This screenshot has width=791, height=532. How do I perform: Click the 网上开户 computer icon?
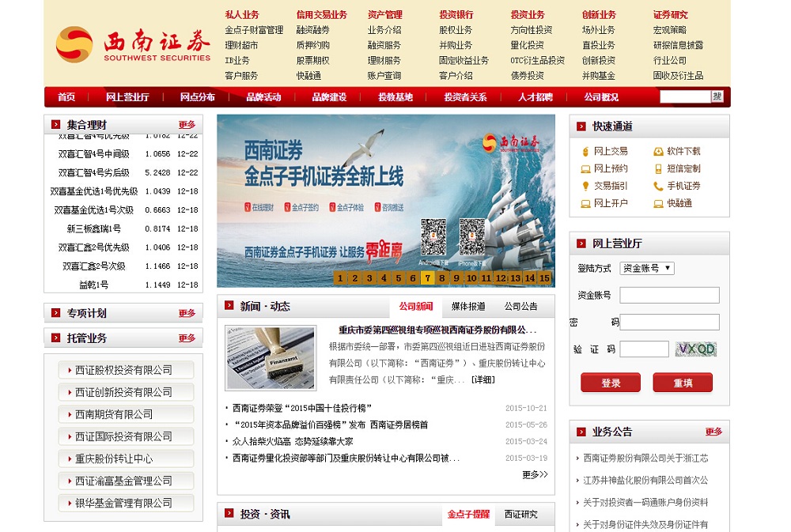pyautogui.click(x=585, y=204)
